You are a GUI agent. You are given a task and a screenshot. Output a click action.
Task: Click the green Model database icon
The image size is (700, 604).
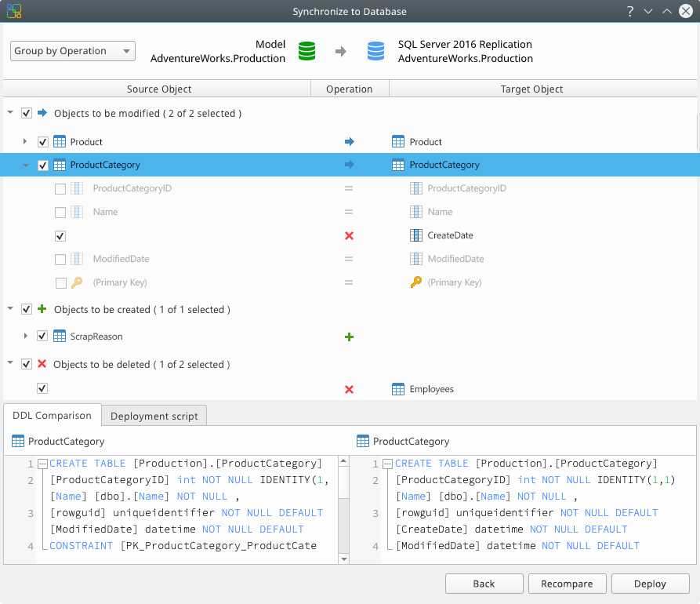click(x=306, y=51)
